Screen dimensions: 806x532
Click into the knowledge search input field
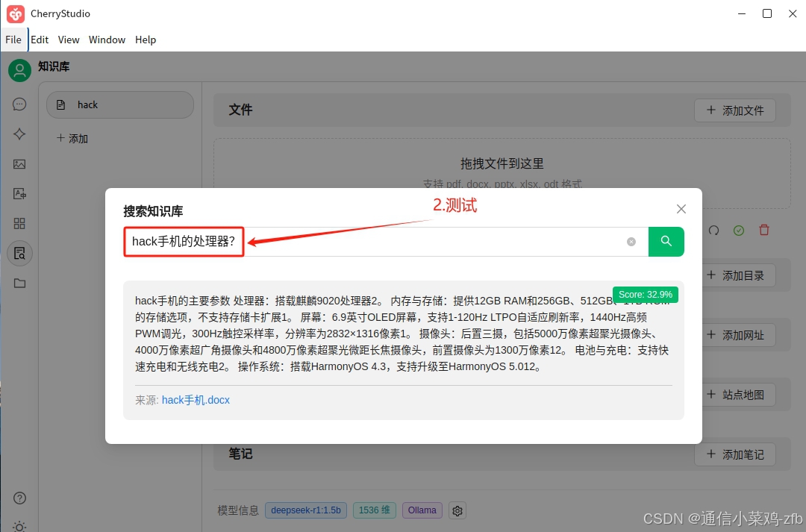[386, 242]
